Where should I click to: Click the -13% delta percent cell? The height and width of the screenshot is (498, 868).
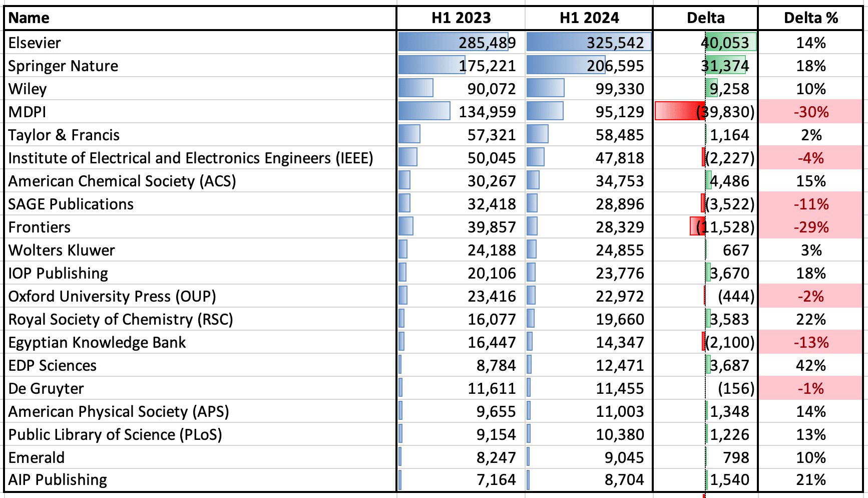(811, 342)
